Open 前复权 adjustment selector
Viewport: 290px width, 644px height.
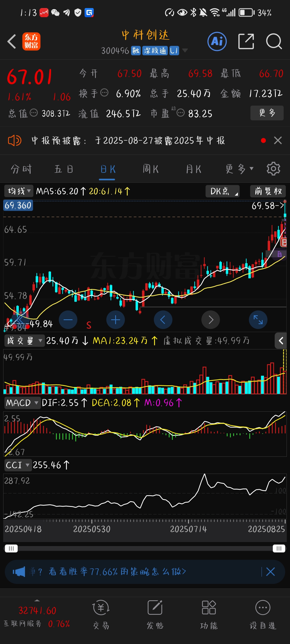(x=268, y=191)
